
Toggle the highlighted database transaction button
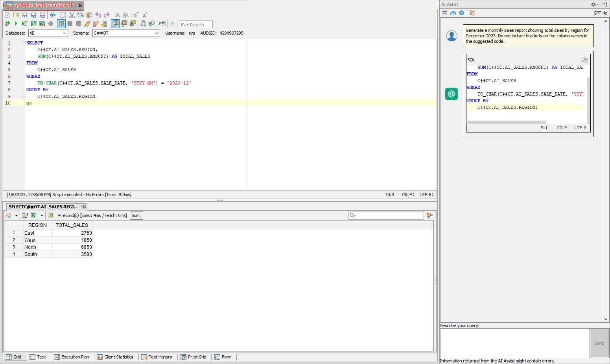pos(61,24)
